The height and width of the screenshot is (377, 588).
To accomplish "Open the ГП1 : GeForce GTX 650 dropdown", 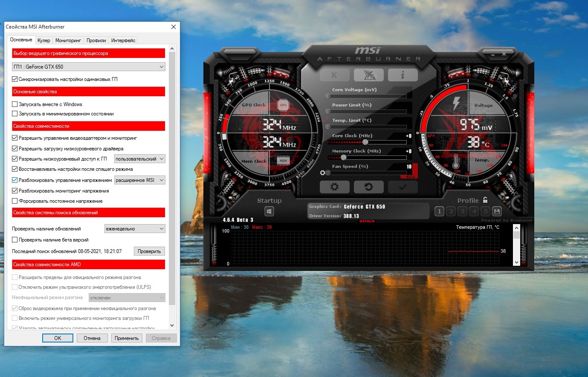I will click(89, 67).
